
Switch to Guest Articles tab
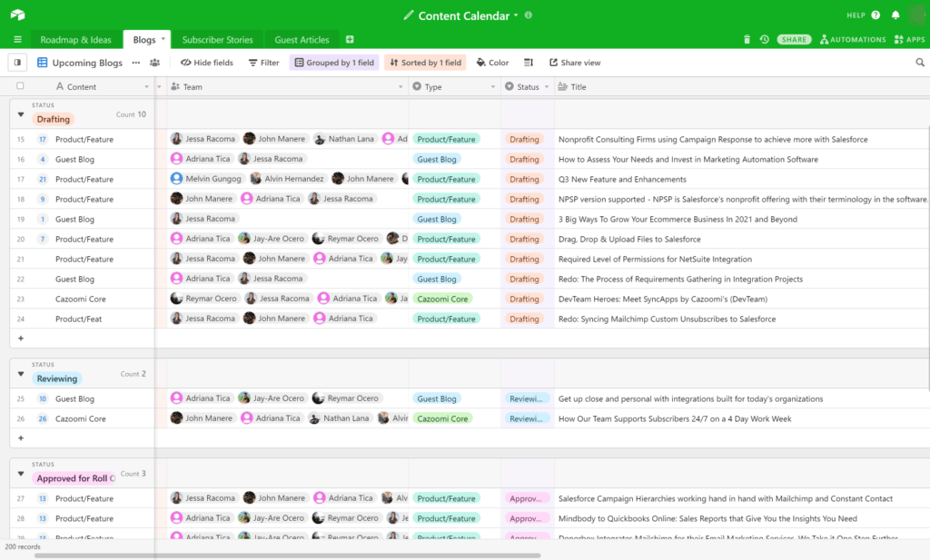[302, 40]
